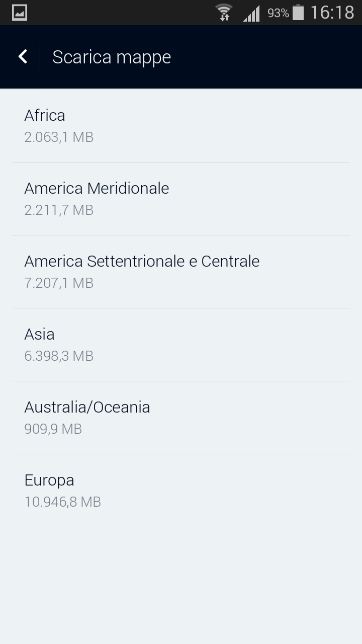The width and height of the screenshot is (362, 644).
Task: Choose the Asia region
Action: (39, 334)
